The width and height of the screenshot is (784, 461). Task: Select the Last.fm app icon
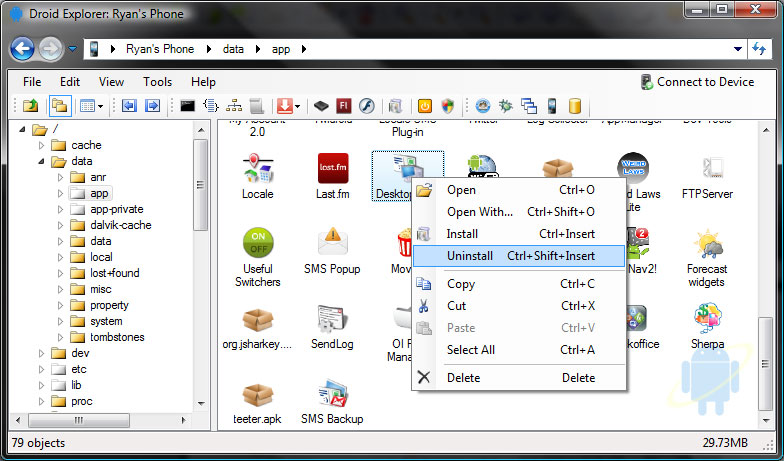[332, 176]
